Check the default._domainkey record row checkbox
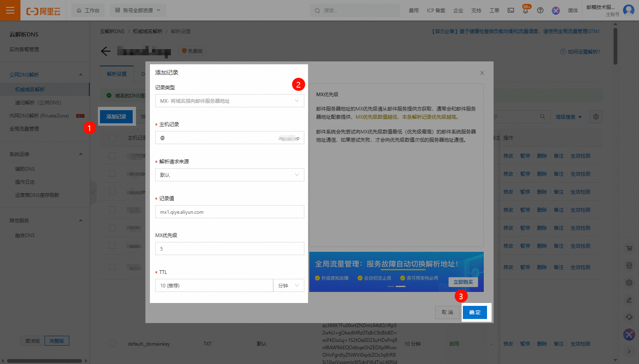The width and height of the screenshot is (639, 364). (x=112, y=344)
